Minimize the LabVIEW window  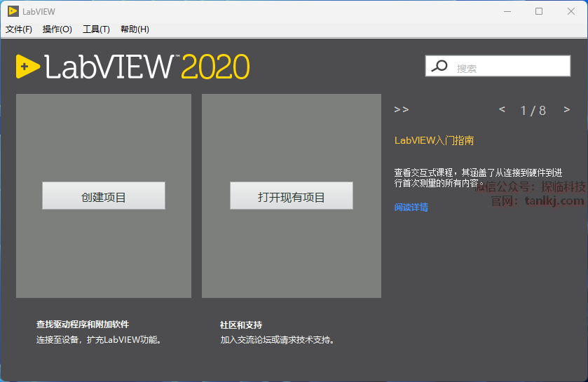point(506,11)
